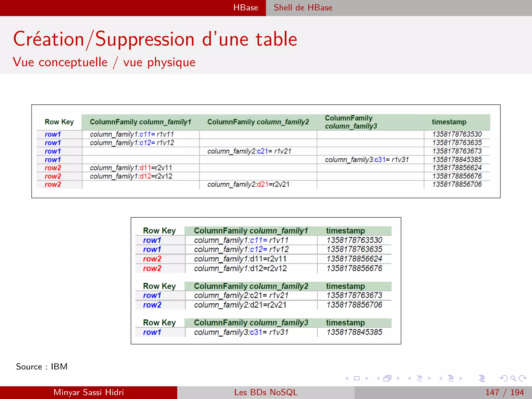Screen dimensions: 532x399
Task: Click the stacked frames navigation icon
Action: click(x=388, y=378)
